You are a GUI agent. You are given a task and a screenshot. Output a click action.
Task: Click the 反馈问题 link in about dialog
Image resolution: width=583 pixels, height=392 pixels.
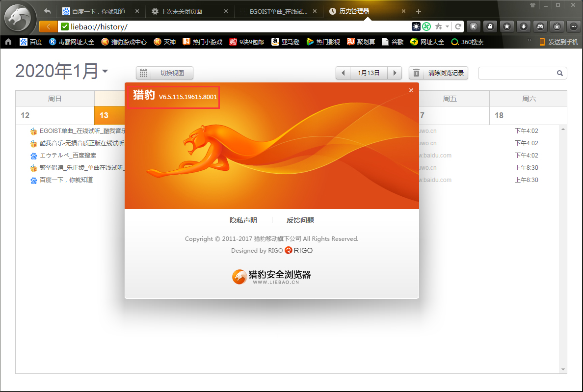300,221
